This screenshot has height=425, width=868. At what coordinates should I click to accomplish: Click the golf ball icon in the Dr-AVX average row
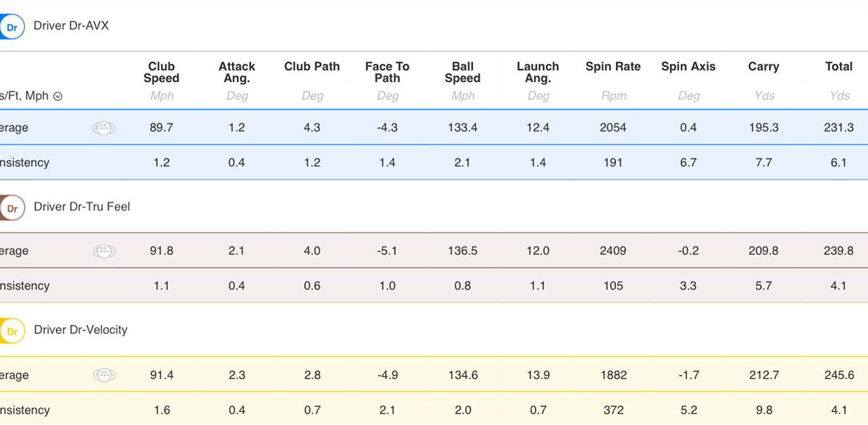pyautogui.click(x=104, y=128)
